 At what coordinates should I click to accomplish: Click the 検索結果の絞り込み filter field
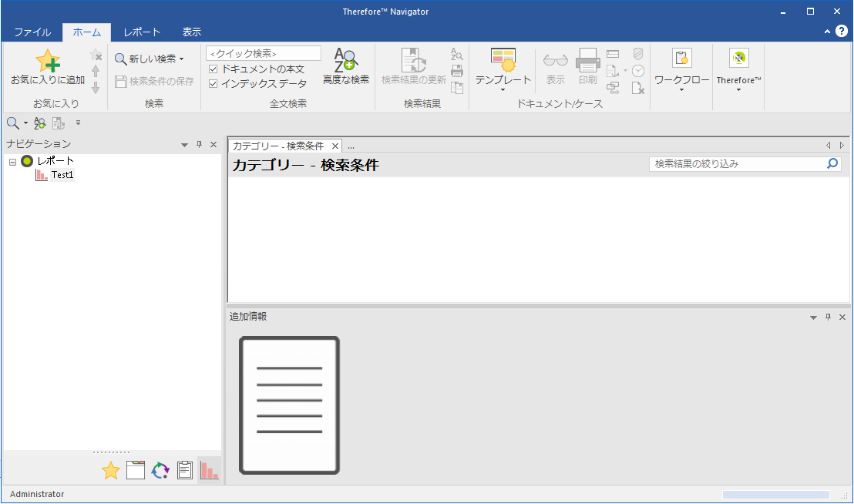click(x=745, y=164)
